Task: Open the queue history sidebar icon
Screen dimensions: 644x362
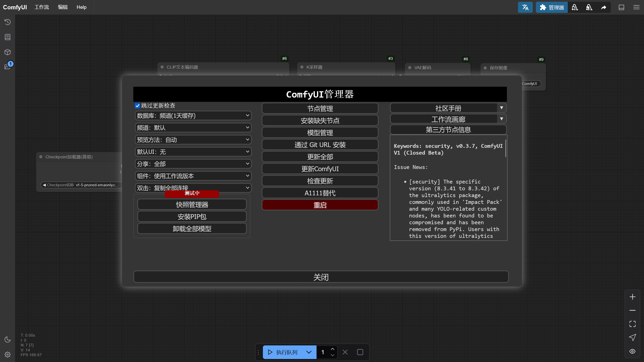Action: [8, 22]
